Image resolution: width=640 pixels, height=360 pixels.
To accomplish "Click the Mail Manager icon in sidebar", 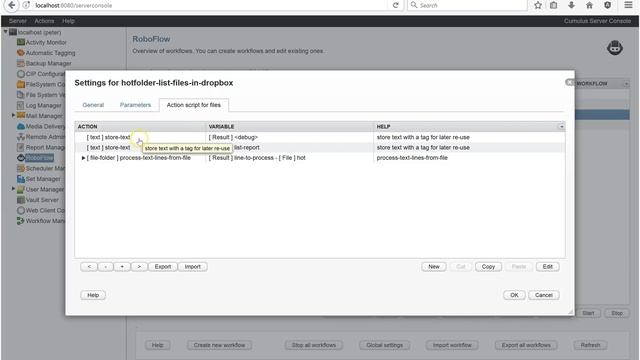I will point(21,116).
